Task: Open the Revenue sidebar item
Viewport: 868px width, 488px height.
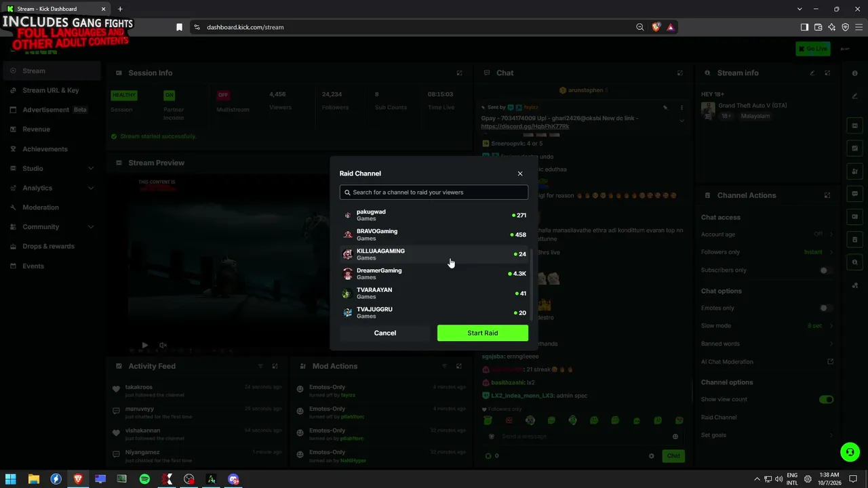Action: click(51, 129)
